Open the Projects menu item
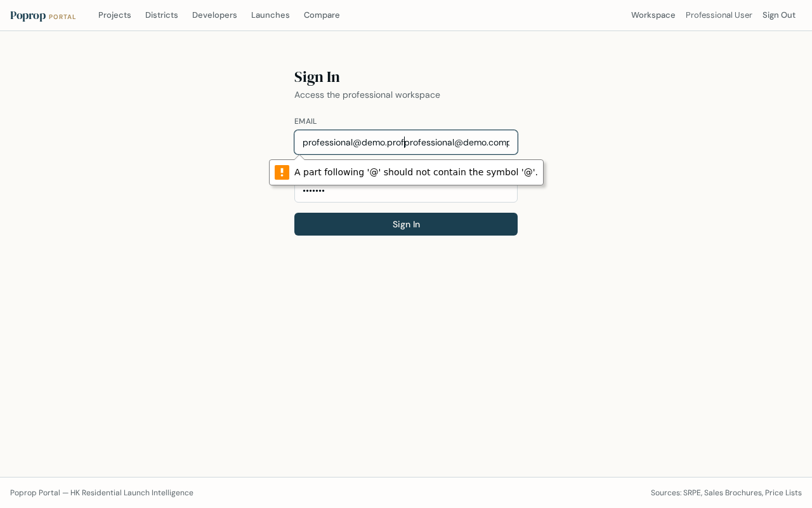 (115, 15)
